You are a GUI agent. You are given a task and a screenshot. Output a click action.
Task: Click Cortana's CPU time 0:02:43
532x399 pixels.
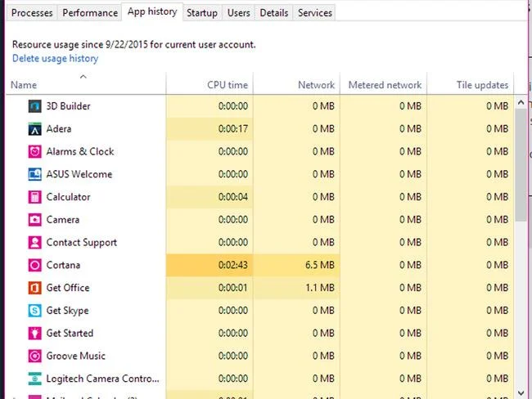[x=233, y=265]
